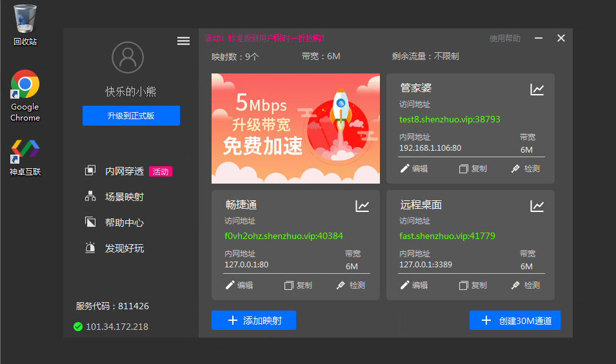Copy the 远程桌面 mapping address

(x=473, y=285)
